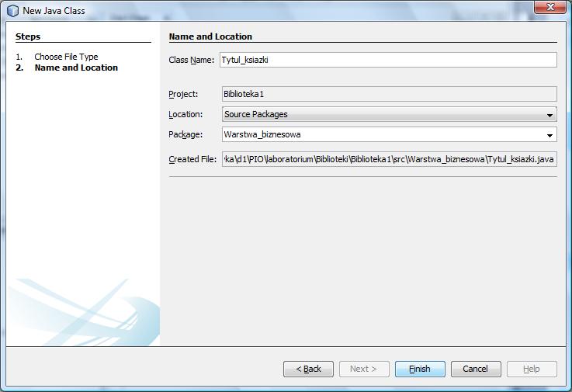The image size is (572, 392).
Task: Click the Created File path field
Action: 390,159
